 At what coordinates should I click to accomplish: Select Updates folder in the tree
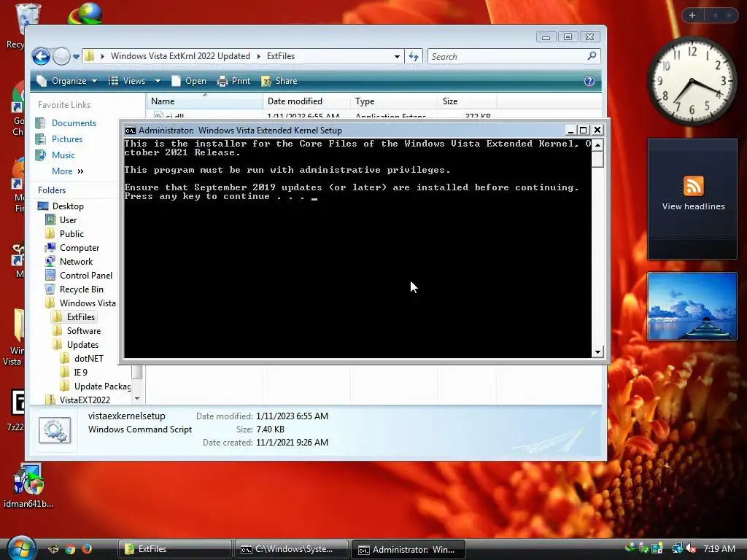[x=83, y=345]
